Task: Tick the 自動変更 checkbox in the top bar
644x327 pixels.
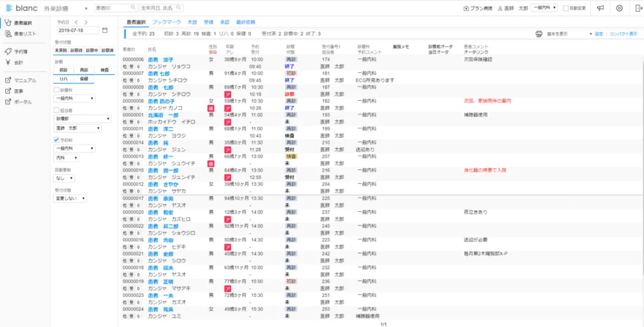Action: [566, 8]
